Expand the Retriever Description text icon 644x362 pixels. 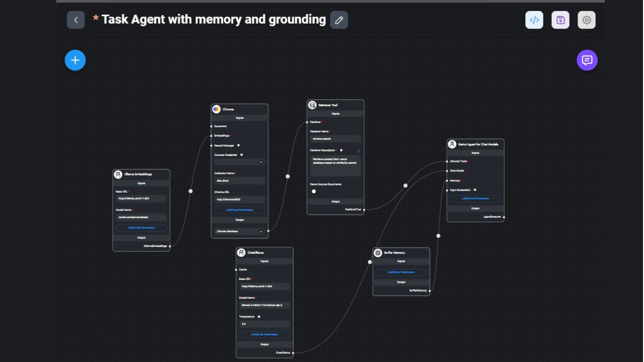click(359, 151)
